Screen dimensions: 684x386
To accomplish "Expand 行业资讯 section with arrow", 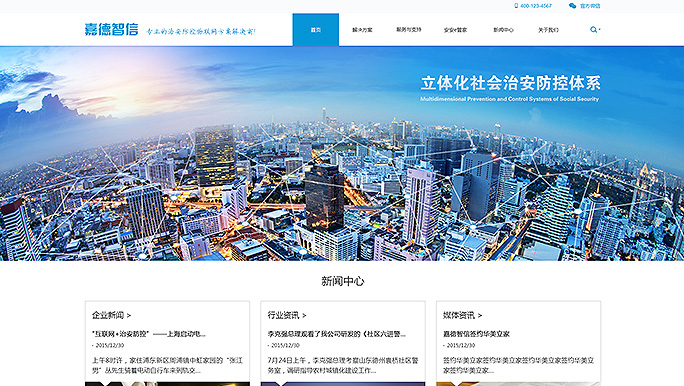I will [x=287, y=315].
